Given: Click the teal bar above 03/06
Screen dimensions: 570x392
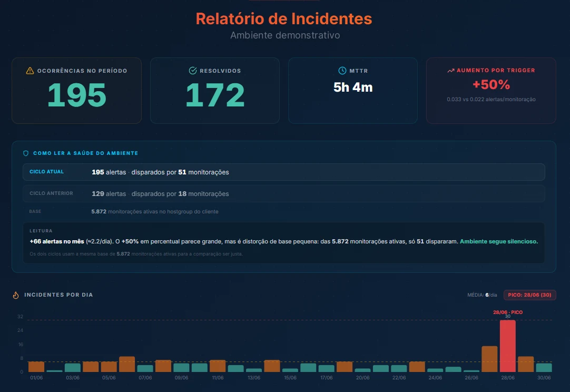Looking at the screenshot, I should (73, 367).
